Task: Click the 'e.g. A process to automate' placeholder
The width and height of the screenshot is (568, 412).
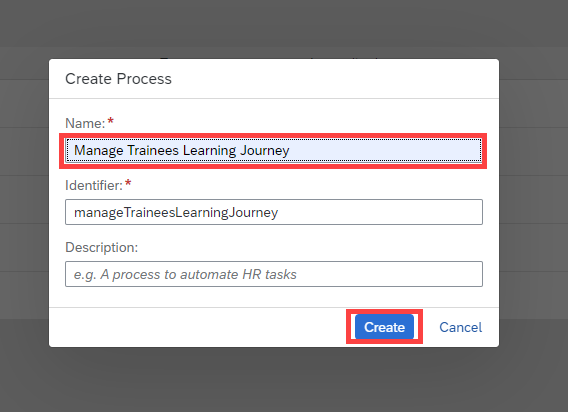Action: [155, 274]
